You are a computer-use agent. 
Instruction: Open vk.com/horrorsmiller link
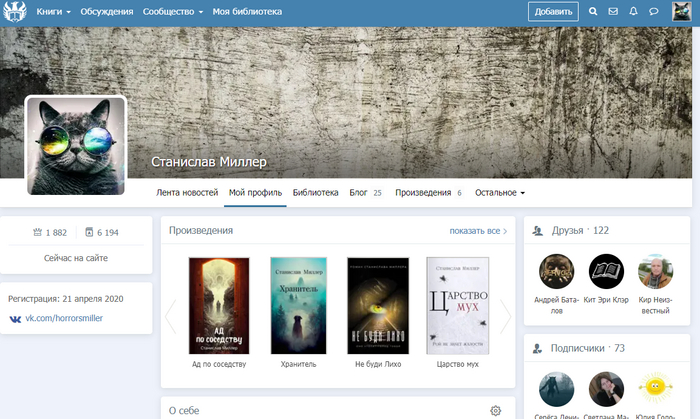point(64,319)
